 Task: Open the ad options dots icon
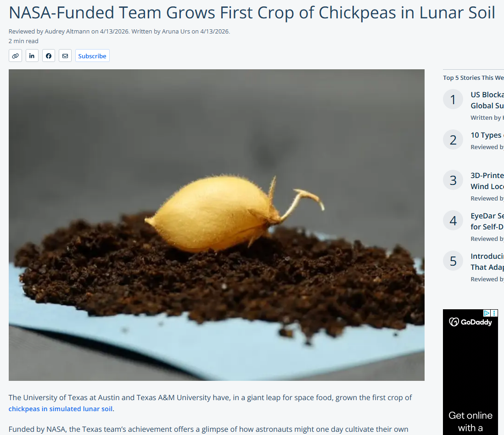(494, 313)
